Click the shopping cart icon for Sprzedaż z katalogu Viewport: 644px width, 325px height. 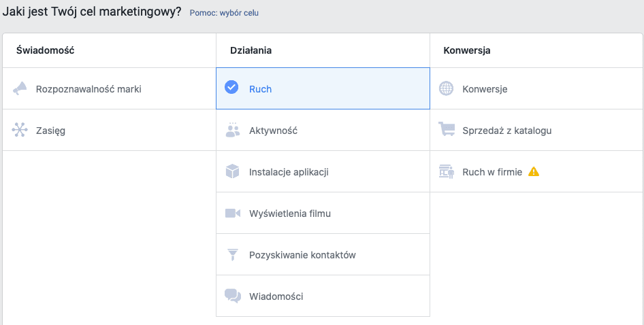click(447, 129)
